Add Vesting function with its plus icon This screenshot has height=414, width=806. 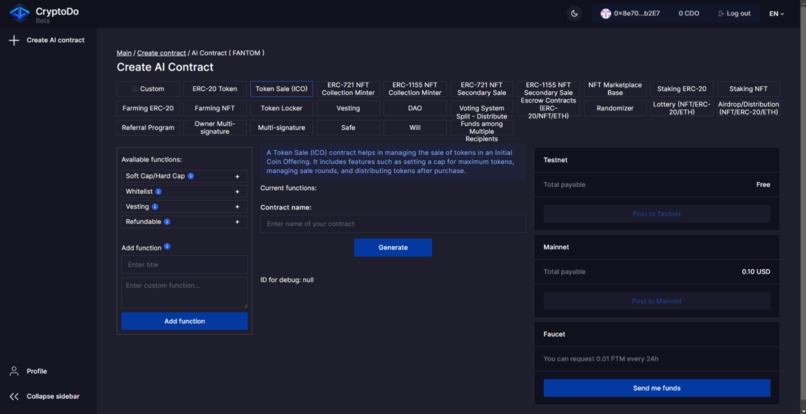[x=237, y=207]
